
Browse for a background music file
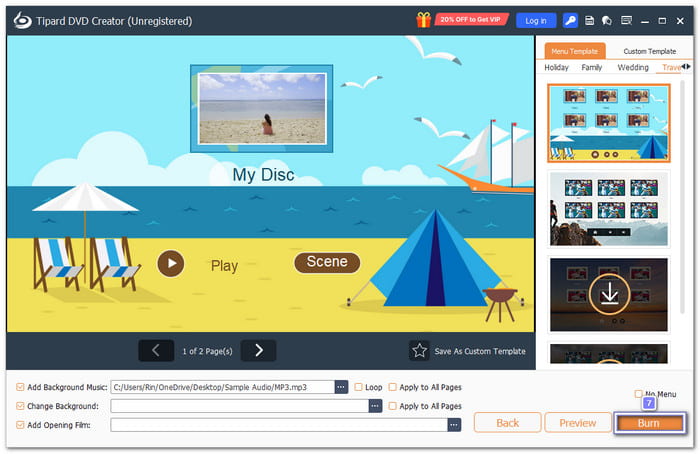pos(341,387)
